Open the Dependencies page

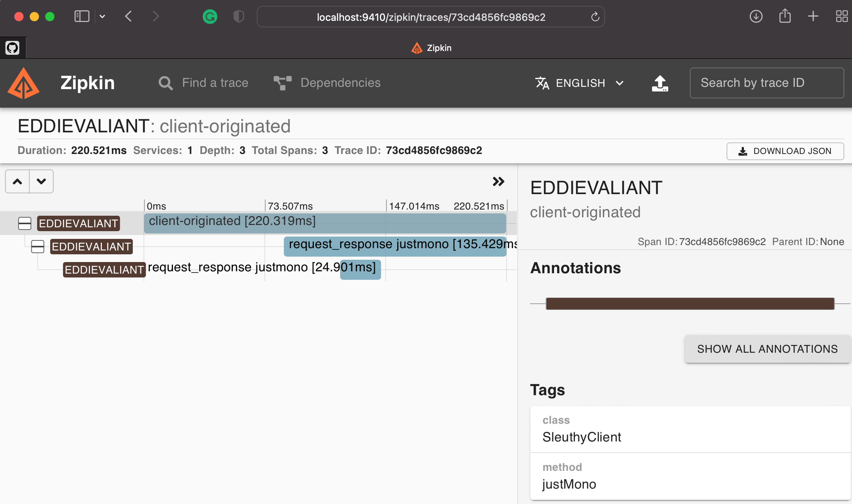pyautogui.click(x=327, y=83)
